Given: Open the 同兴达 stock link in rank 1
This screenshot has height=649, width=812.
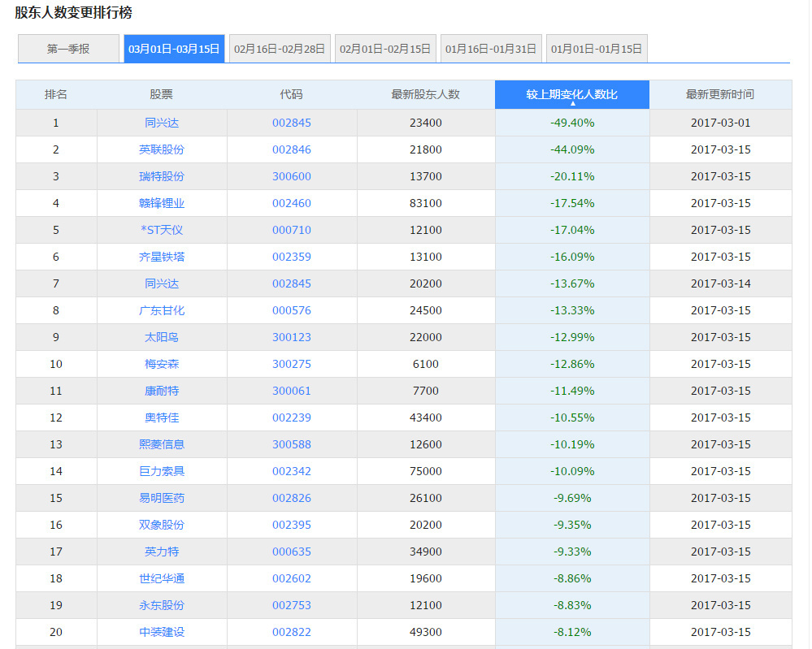Looking at the screenshot, I should (162, 123).
